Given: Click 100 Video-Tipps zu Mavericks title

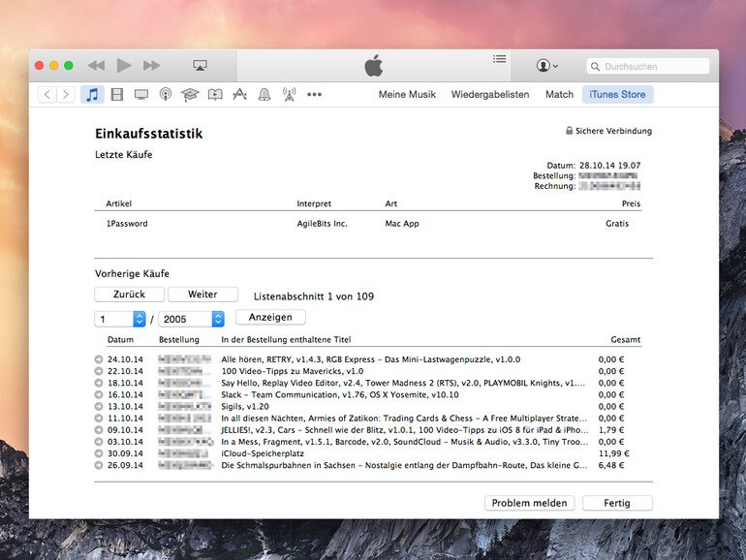Looking at the screenshot, I should coord(293,371).
